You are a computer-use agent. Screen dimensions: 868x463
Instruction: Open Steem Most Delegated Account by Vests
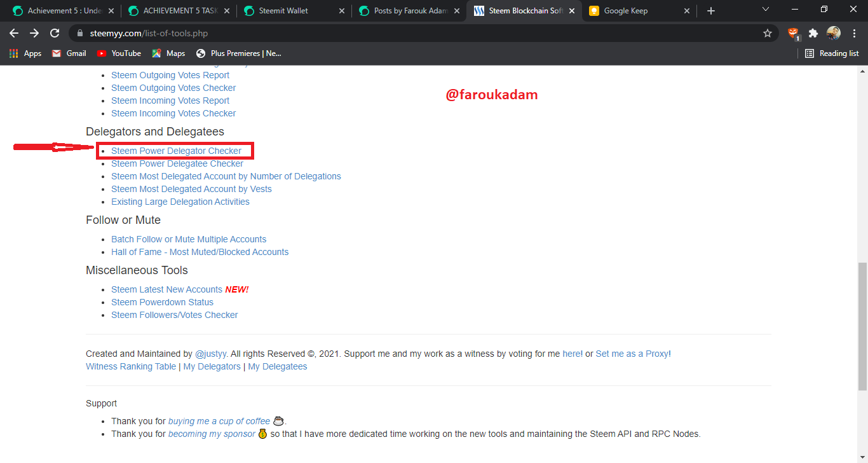pos(191,189)
